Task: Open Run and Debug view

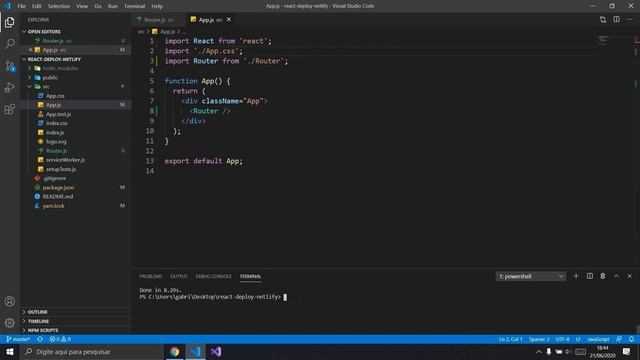Action: pos(10,87)
